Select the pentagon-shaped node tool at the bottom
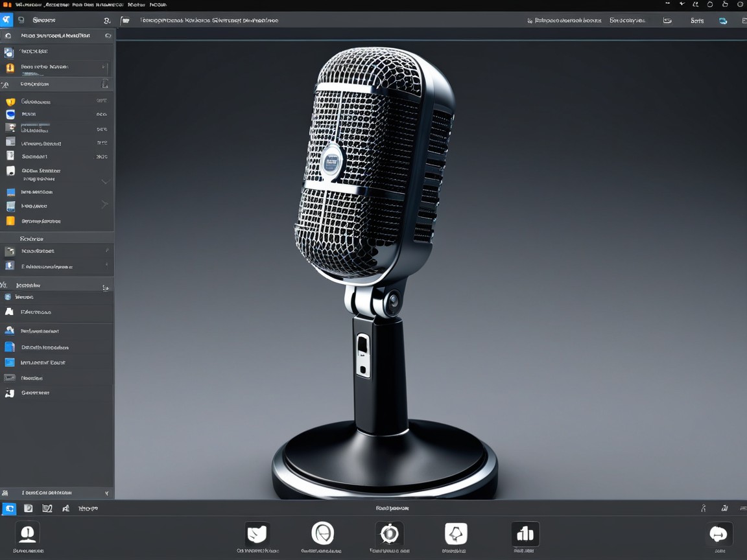Viewport: 747px width, 560px height. click(x=455, y=533)
